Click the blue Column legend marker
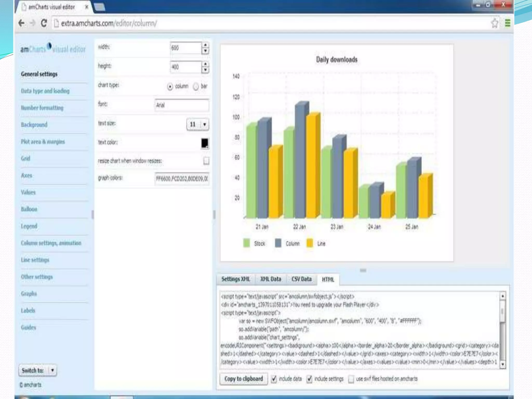Image resolution: width=532 pixels, height=399 pixels. click(x=278, y=243)
